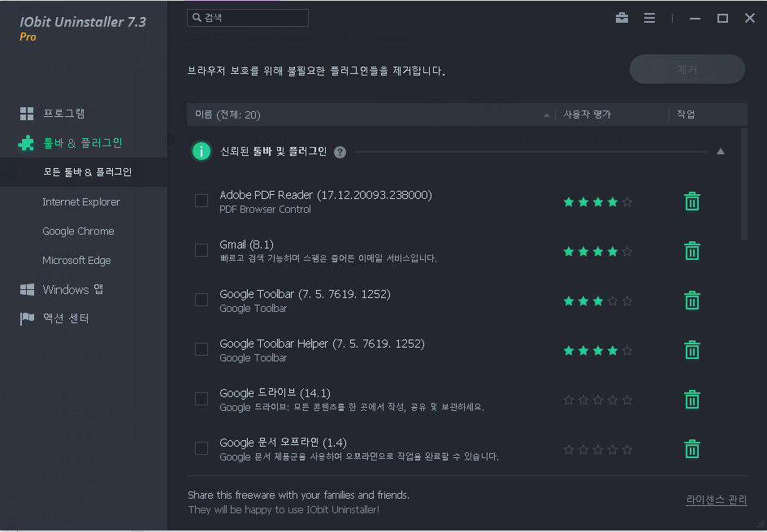Open Internet Explorer plugins list
The image size is (767, 532).
point(81,202)
